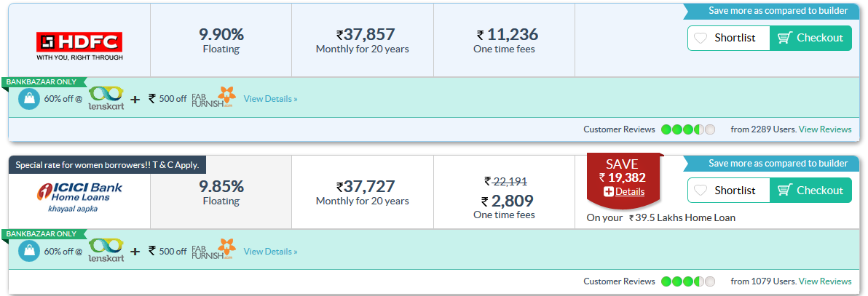Click HDFC customer review rating dots
868x296 pixels.
coord(688,129)
